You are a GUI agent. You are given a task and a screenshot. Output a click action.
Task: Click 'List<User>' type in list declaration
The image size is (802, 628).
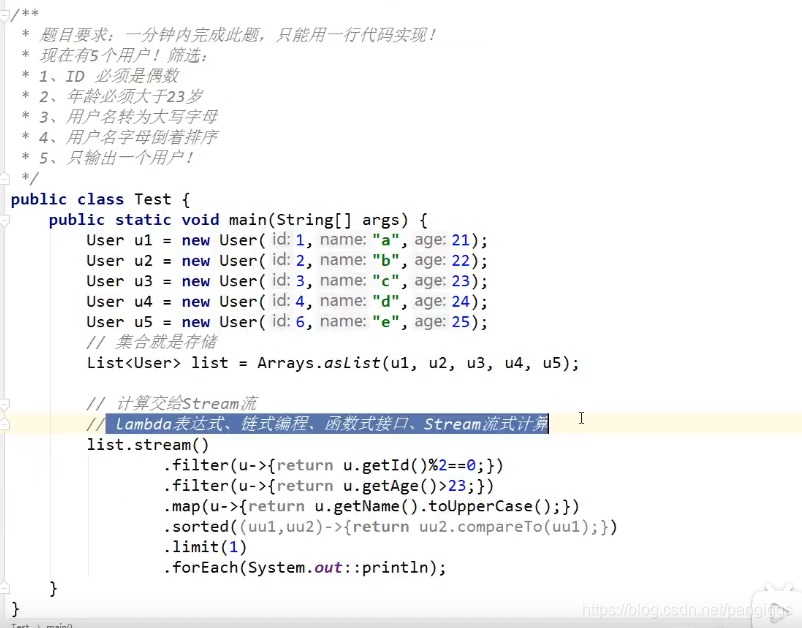(x=133, y=363)
